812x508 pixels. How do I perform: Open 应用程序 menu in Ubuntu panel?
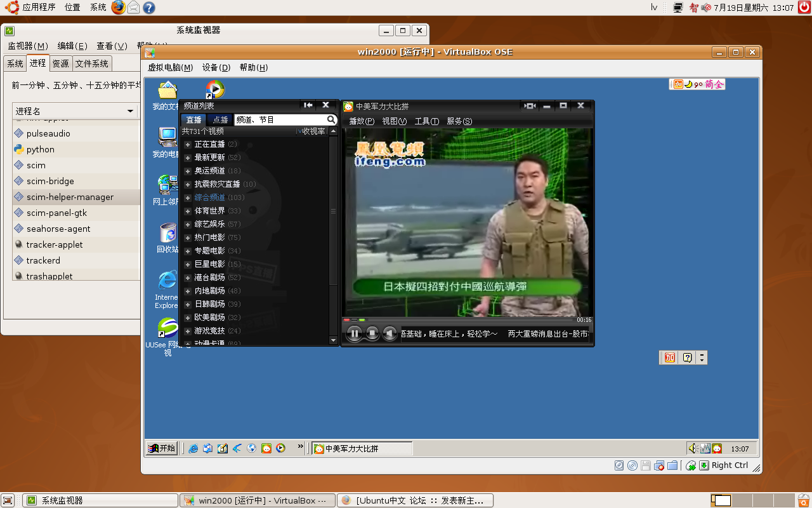pyautogui.click(x=32, y=8)
